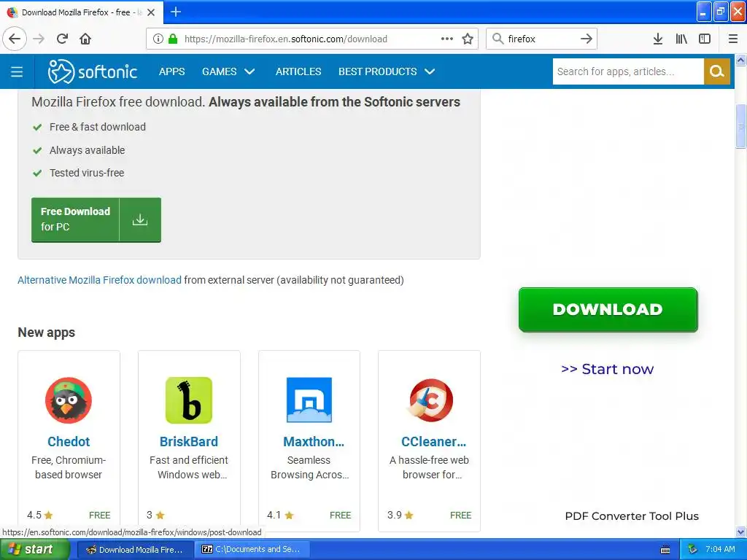Open the Maxthon... title link
The image size is (747, 560).
pos(314,441)
